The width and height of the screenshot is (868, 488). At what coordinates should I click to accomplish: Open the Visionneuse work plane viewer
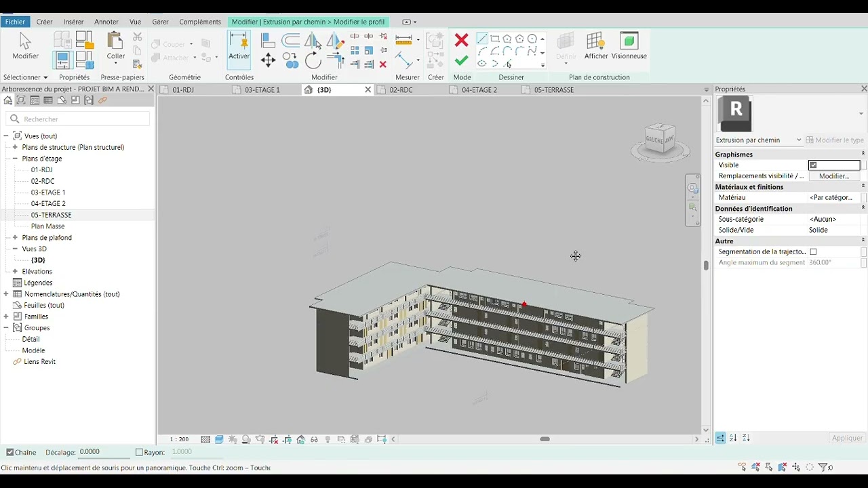click(629, 46)
